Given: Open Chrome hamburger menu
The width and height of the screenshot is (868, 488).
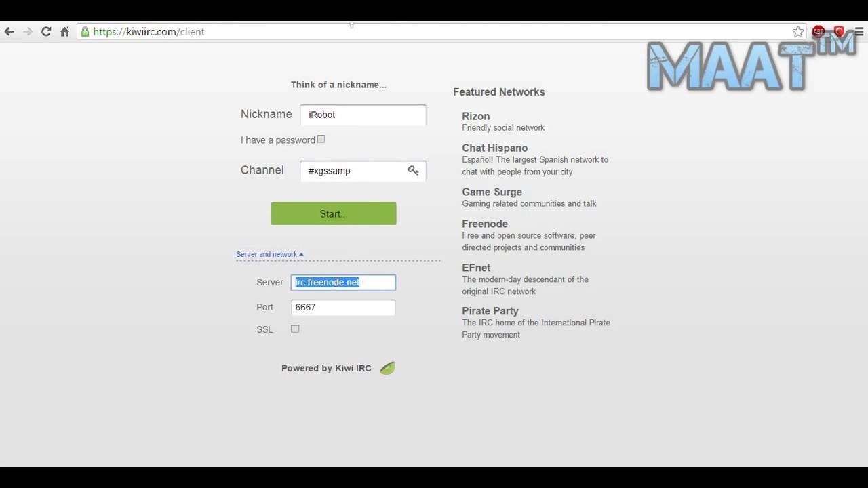Looking at the screenshot, I should pos(859,32).
